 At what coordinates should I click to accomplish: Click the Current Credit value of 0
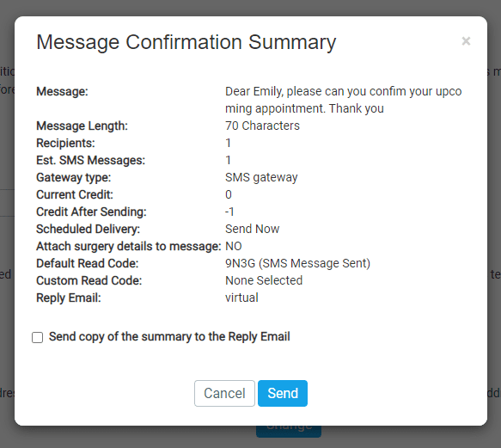[229, 194]
